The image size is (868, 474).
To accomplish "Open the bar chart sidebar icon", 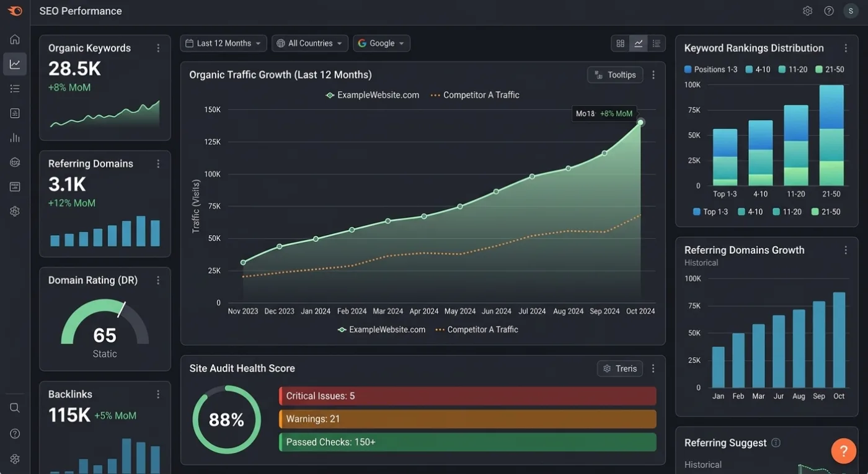I will (15, 138).
